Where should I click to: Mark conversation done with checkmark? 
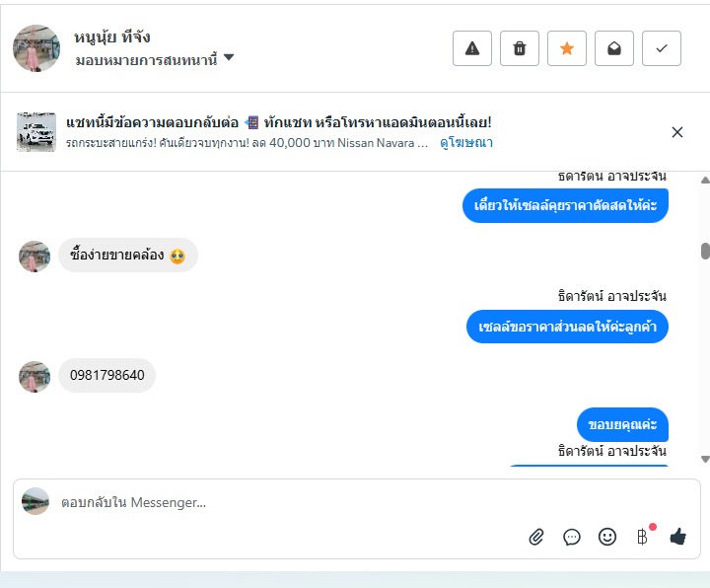662,48
